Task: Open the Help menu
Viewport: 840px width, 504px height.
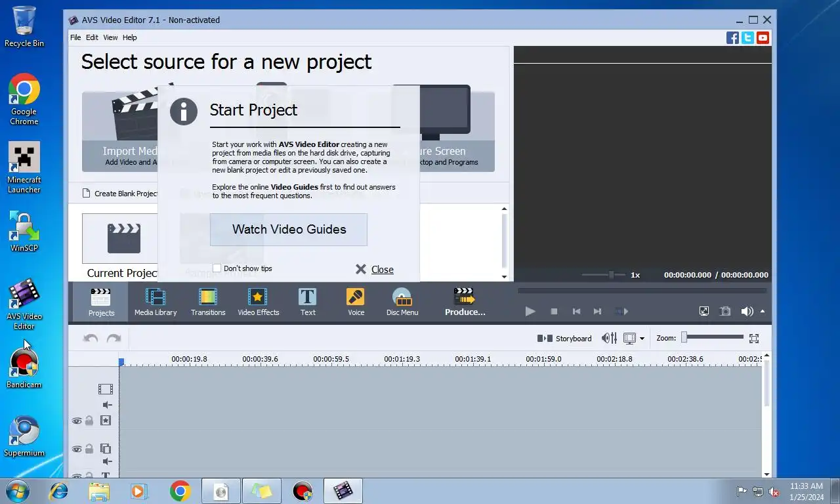Action: 130,37
